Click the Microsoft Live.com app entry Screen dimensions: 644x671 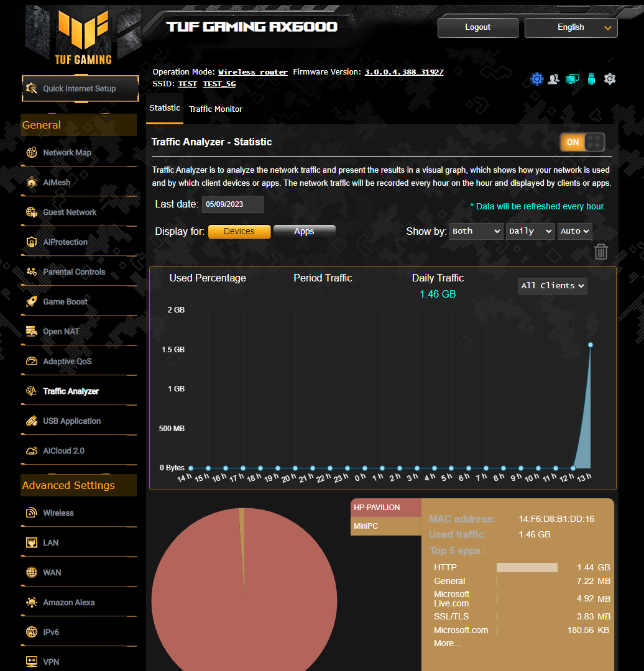(451, 599)
